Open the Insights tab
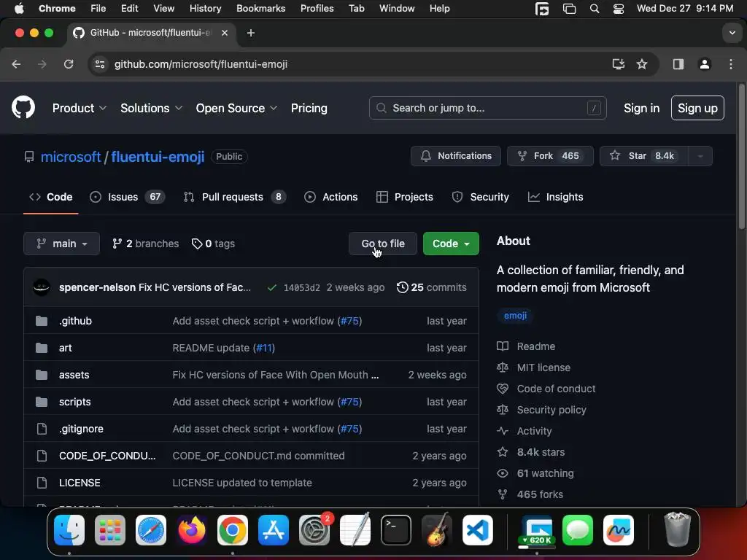This screenshot has width=747, height=560. (x=555, y=197)
